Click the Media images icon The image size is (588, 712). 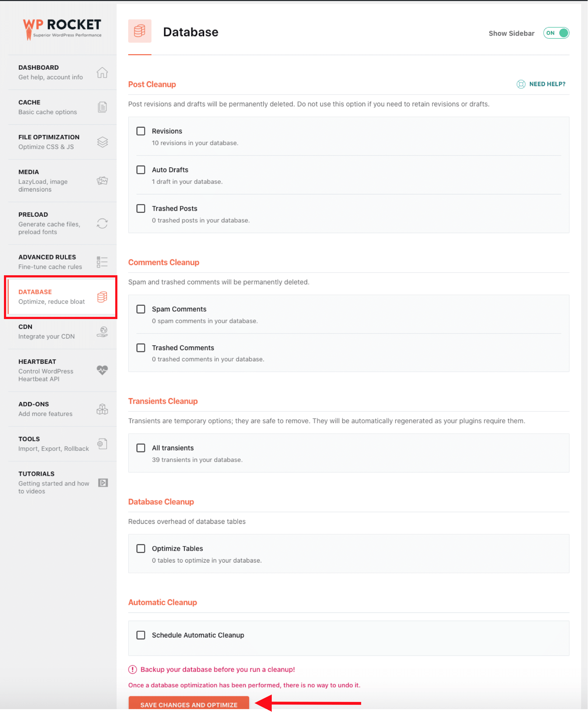point(102,181)
